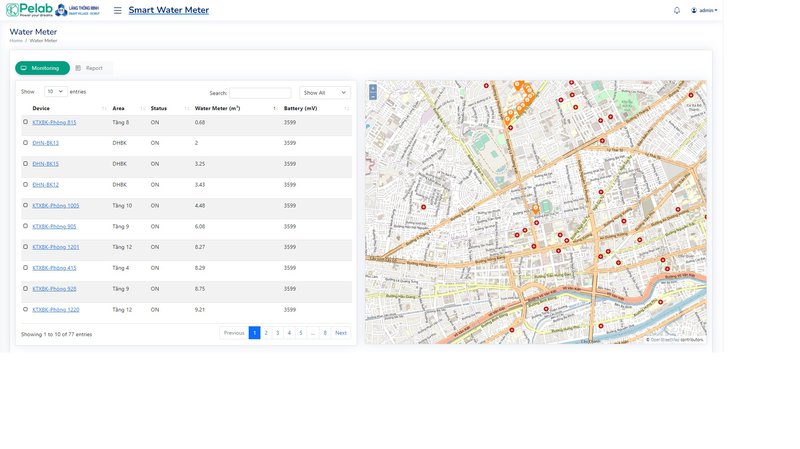The width and height of the screenshot is (800, 449).
Task: Click the OpenStreetMap attribution link
Action: coord(665,339)
